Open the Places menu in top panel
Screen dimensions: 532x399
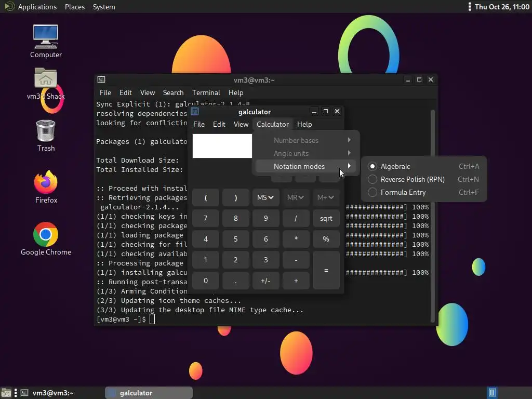click(75, 7)
